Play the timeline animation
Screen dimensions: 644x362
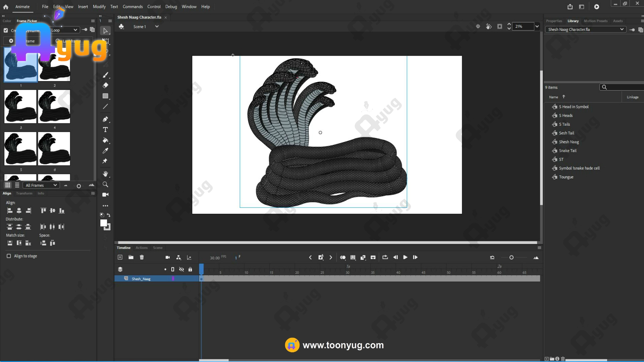point(405,257)
